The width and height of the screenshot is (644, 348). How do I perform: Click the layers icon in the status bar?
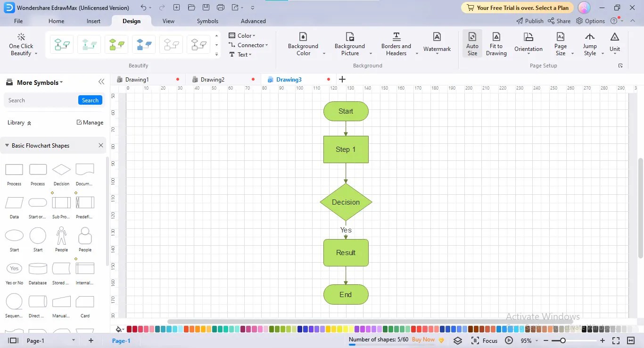pos(457,340)
